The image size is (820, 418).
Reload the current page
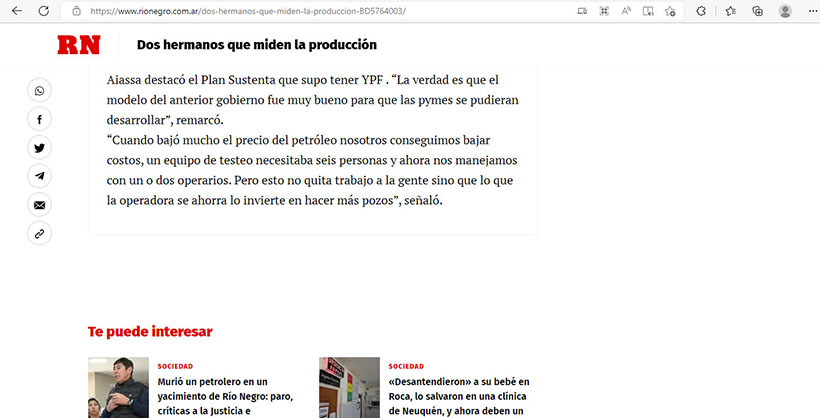(44, 11)
